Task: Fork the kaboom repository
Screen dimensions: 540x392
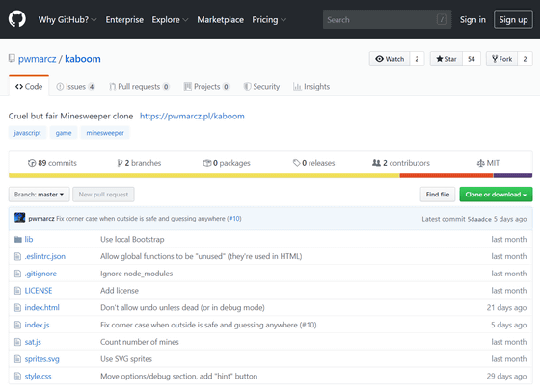Action: click(502, 59)
